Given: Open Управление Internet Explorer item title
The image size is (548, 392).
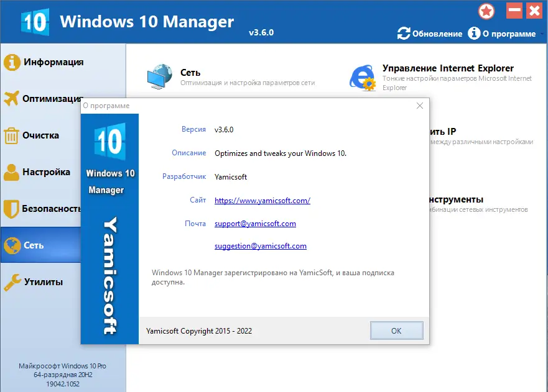Looking at the screenshot, I should coord(448,68).
